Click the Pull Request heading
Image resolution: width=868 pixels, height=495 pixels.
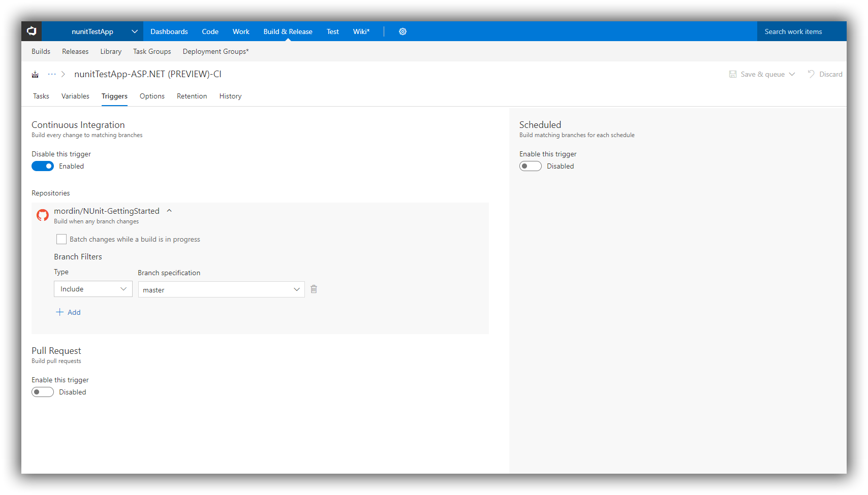click(56, 351)
